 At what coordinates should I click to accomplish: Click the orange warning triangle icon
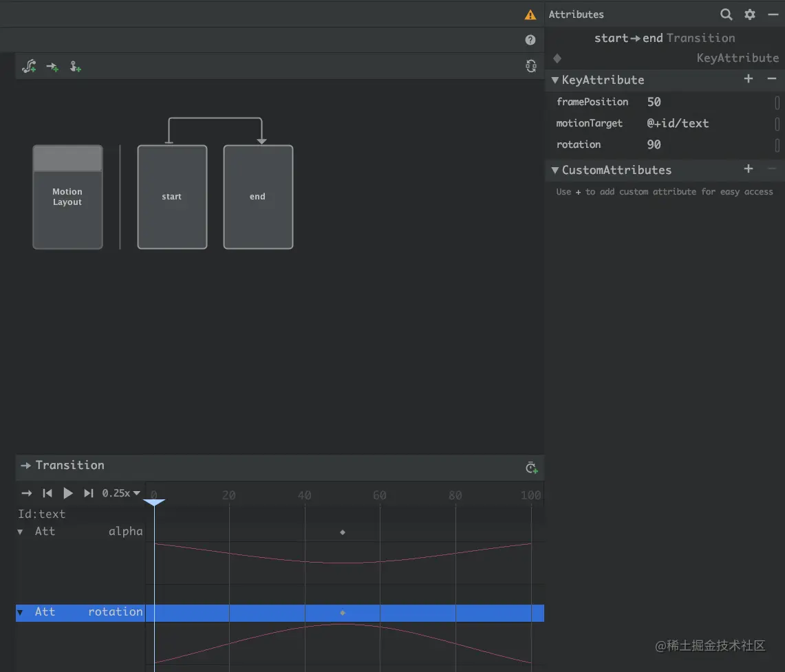point(530,14)
